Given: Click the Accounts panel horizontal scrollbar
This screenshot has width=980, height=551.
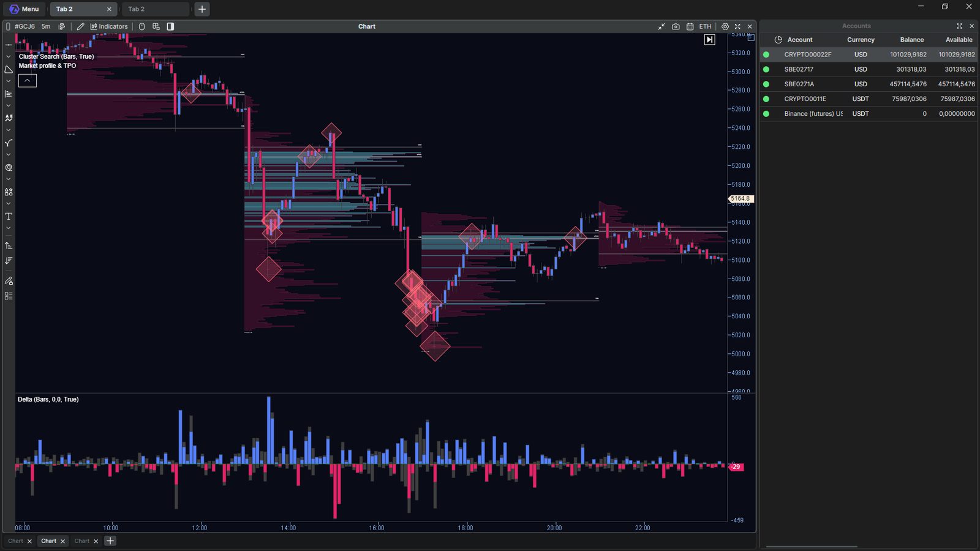Looking at the screenshot, I should [x=812, y=547].
